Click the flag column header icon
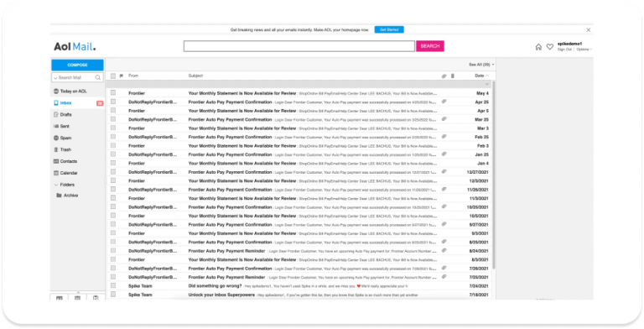This screenshot has width=644, height=329. tap(121, 76)
